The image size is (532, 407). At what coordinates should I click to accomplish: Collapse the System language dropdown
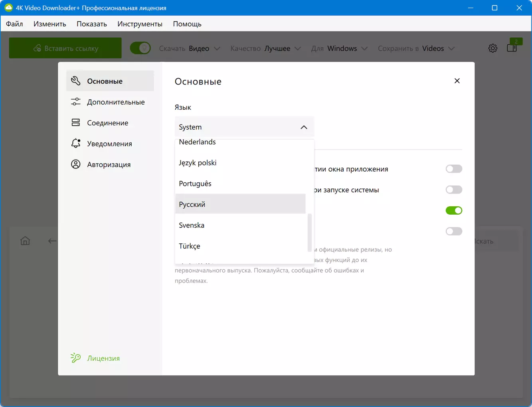point(244,127)
